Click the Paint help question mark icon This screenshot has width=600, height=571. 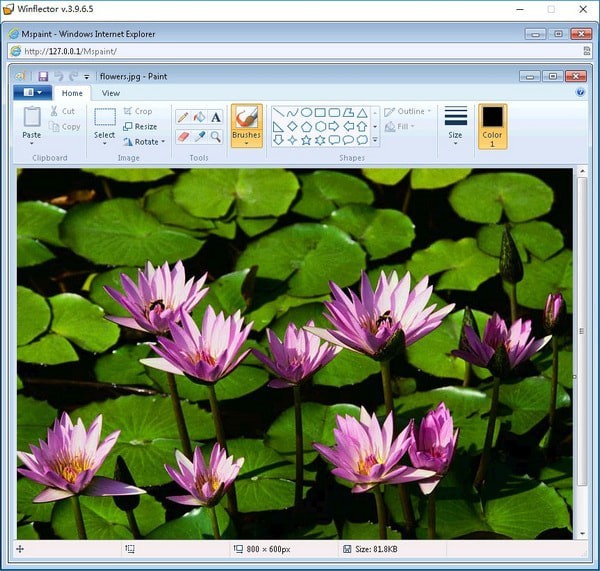[580, 93]
